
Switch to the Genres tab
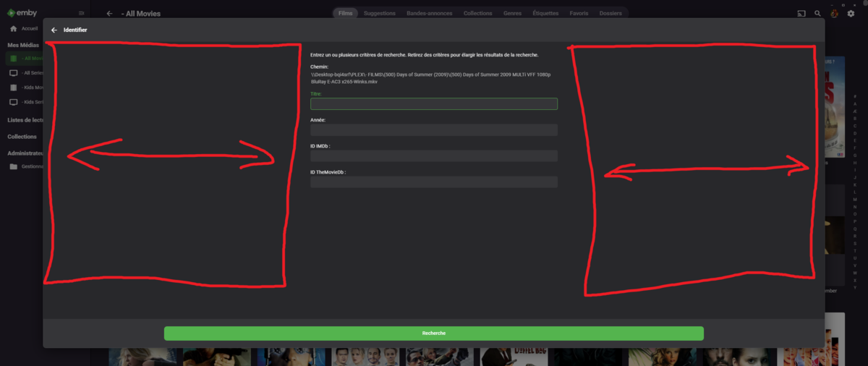(512, 13)
